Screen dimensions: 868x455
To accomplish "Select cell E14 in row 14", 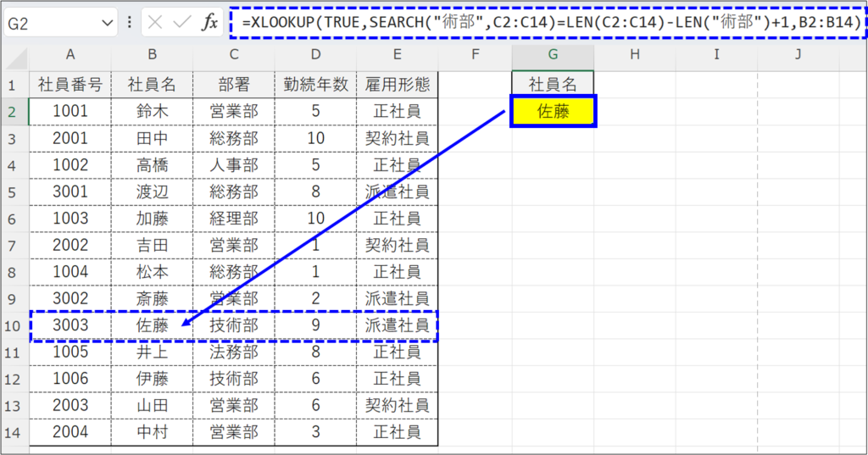I will 397,433.
